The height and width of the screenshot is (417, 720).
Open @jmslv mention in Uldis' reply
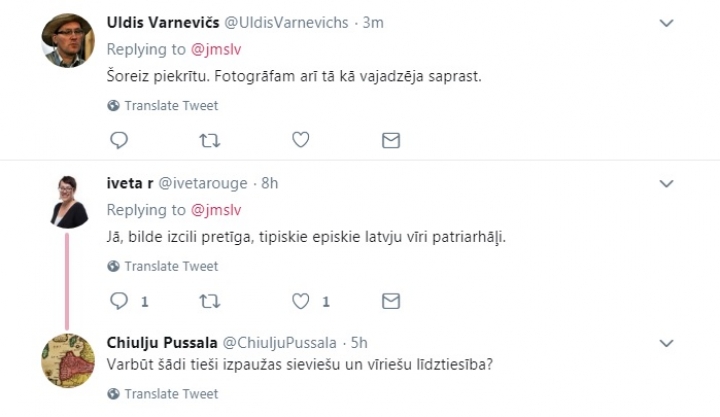[x=215, y=50]
